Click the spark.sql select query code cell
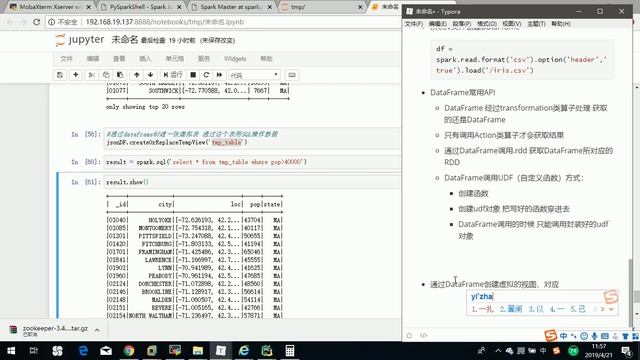This screenshot has width=640, height=360. (253, 162)
